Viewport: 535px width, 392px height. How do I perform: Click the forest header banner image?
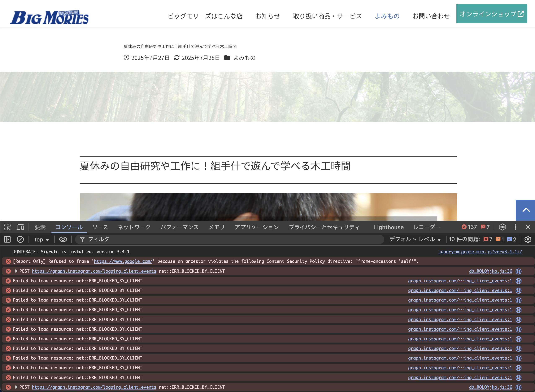click(x=267, y=97)
